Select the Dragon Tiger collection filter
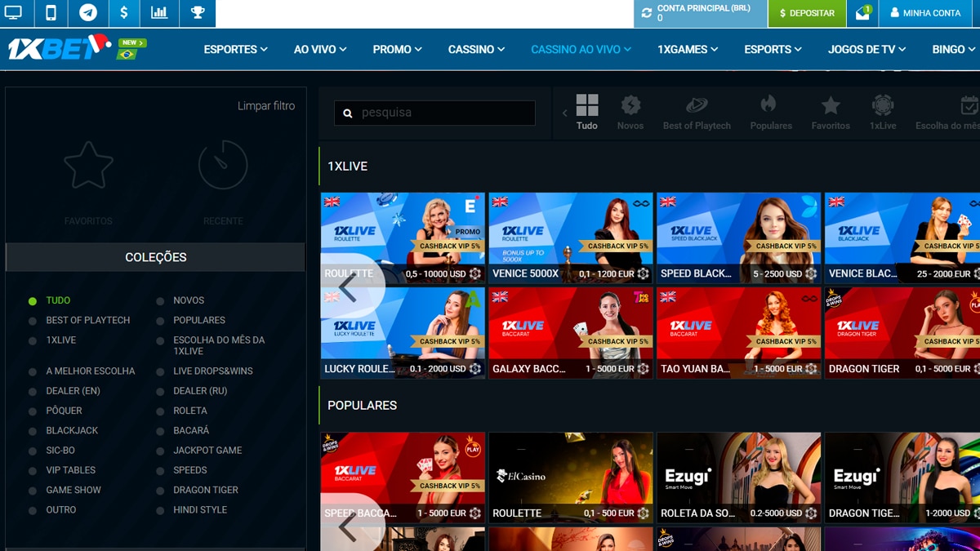 pyautogui.click(x=206, y=490)
